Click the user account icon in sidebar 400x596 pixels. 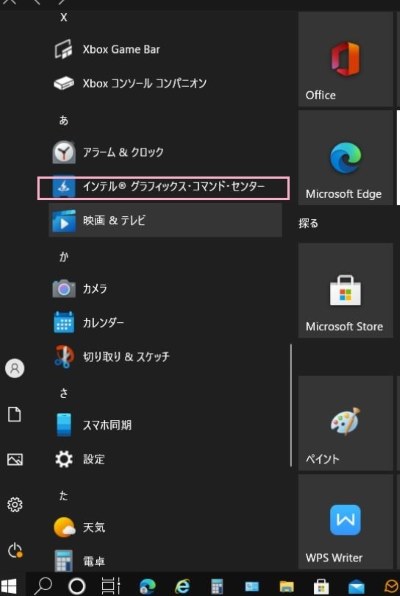click(x=14, y=368)
